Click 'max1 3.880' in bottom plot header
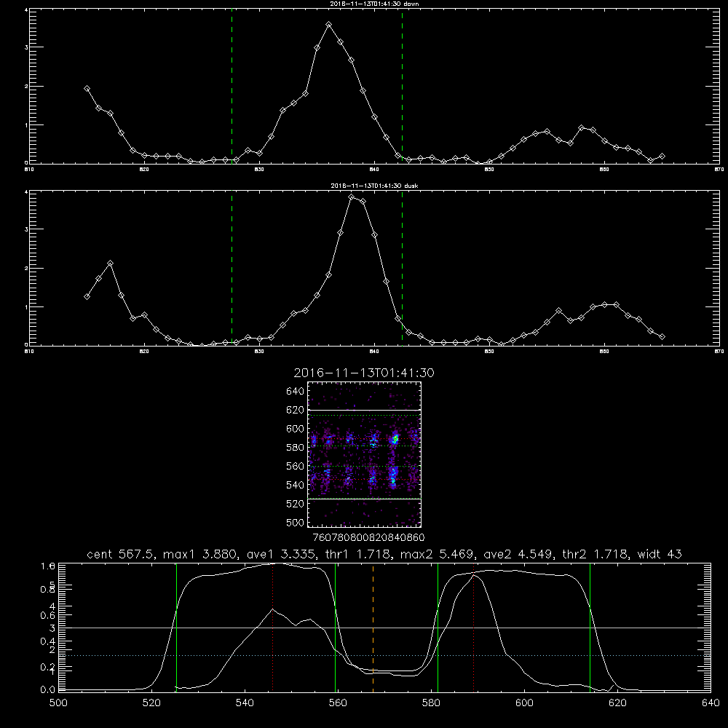This screenshot has width=728, height=728. pos(201,554)
